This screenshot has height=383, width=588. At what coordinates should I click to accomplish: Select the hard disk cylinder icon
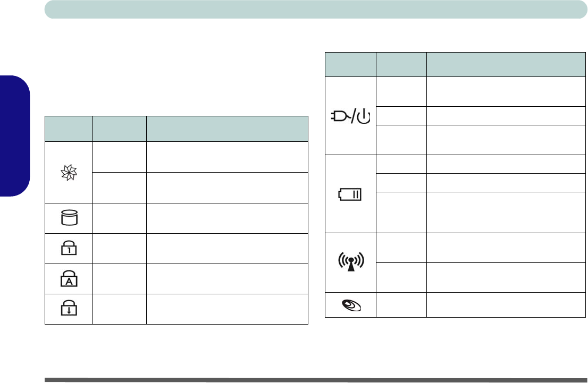[x=68, y=218]
